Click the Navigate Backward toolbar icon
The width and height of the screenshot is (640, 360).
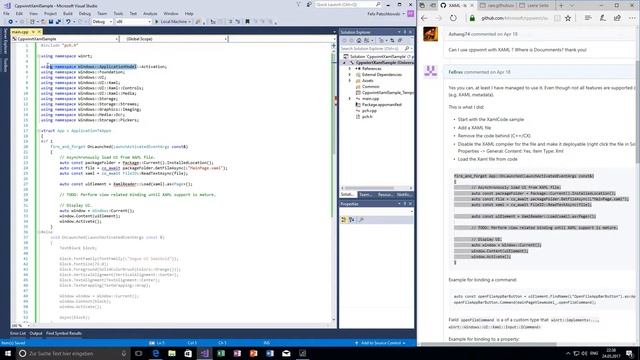point(10,22)
